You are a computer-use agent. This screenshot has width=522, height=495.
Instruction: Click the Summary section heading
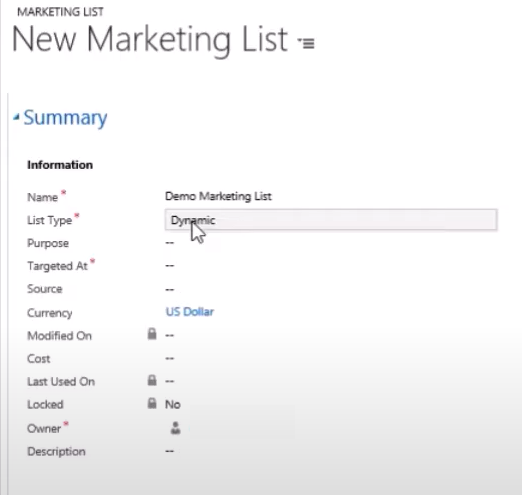click(65, 117)
